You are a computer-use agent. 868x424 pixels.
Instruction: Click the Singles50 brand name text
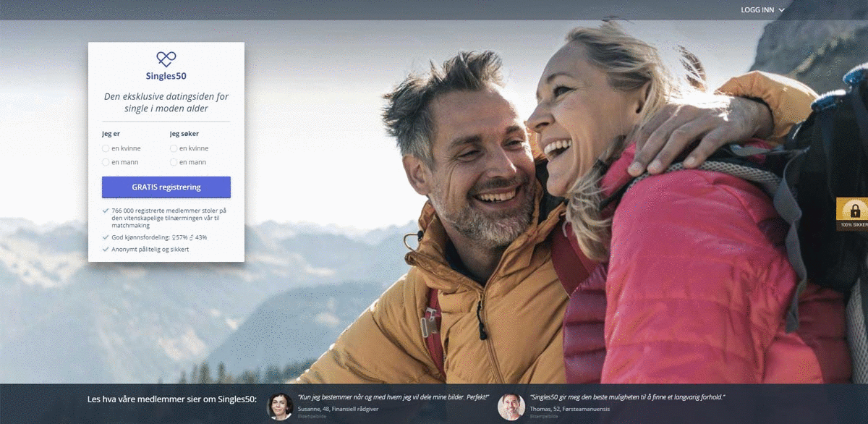(x=166, y=76)
